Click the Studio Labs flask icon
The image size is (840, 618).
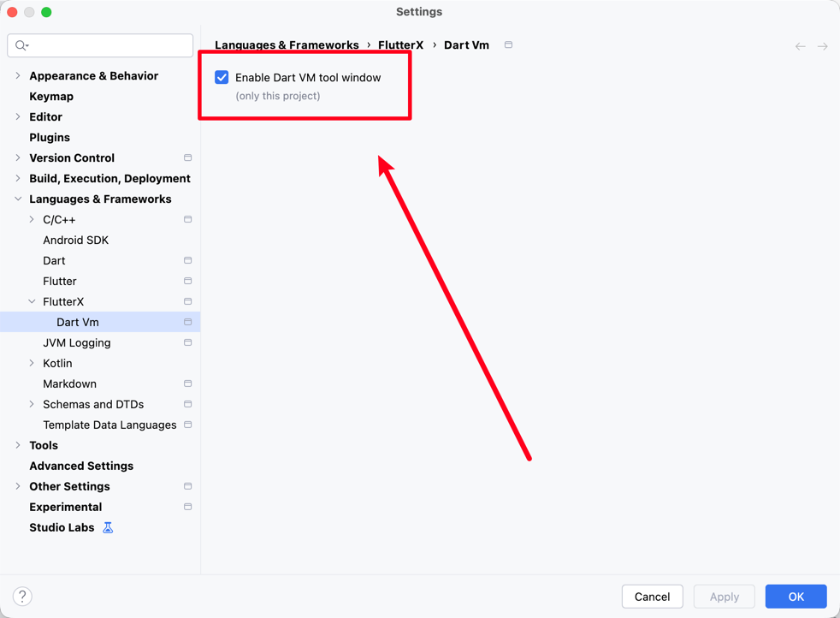coord(108,528)
